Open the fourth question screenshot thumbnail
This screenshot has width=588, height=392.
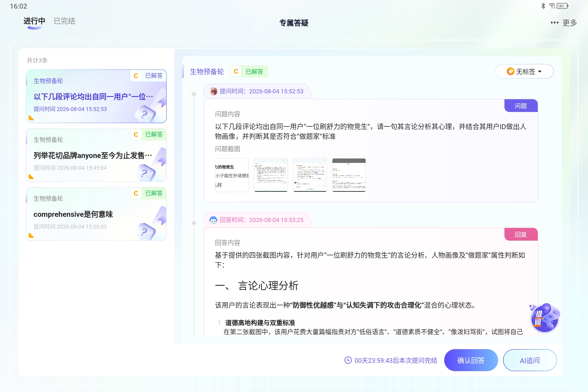point(349,175)
